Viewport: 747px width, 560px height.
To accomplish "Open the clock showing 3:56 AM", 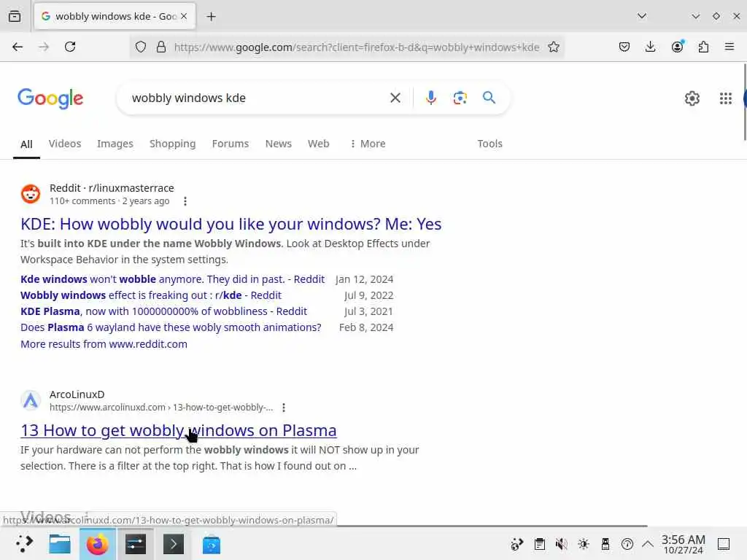I will coord(683,544).
